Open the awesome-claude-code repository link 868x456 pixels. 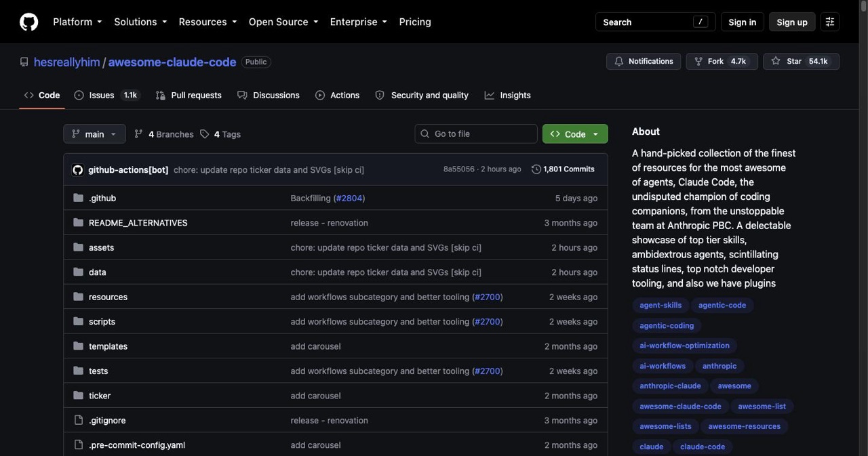point(172,62)
